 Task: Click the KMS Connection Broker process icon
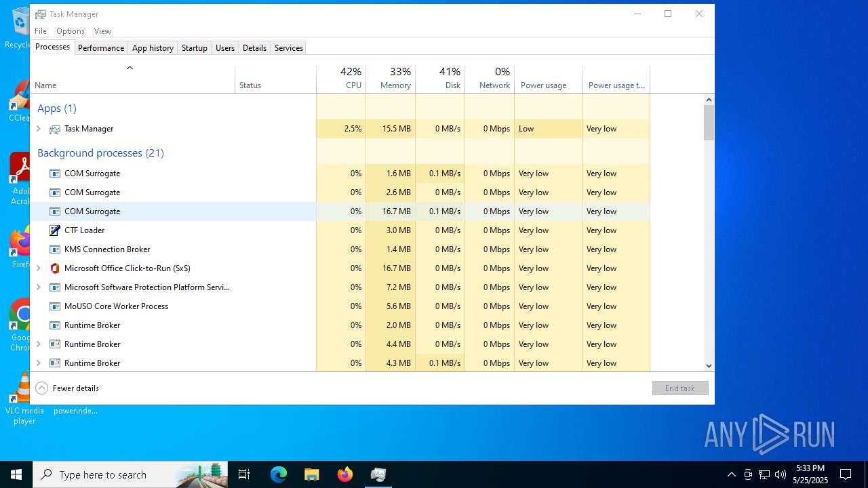pos(55,249)
